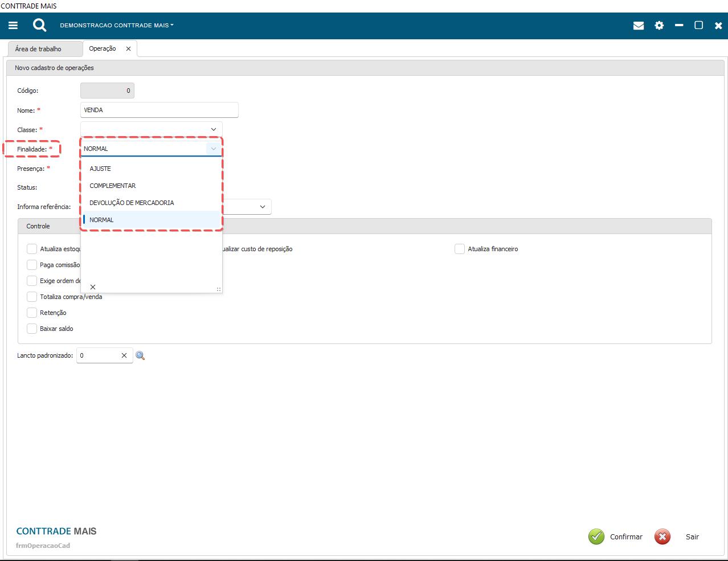
Task: Clear the Lancto padronizado field value
Action: [124, 355]
